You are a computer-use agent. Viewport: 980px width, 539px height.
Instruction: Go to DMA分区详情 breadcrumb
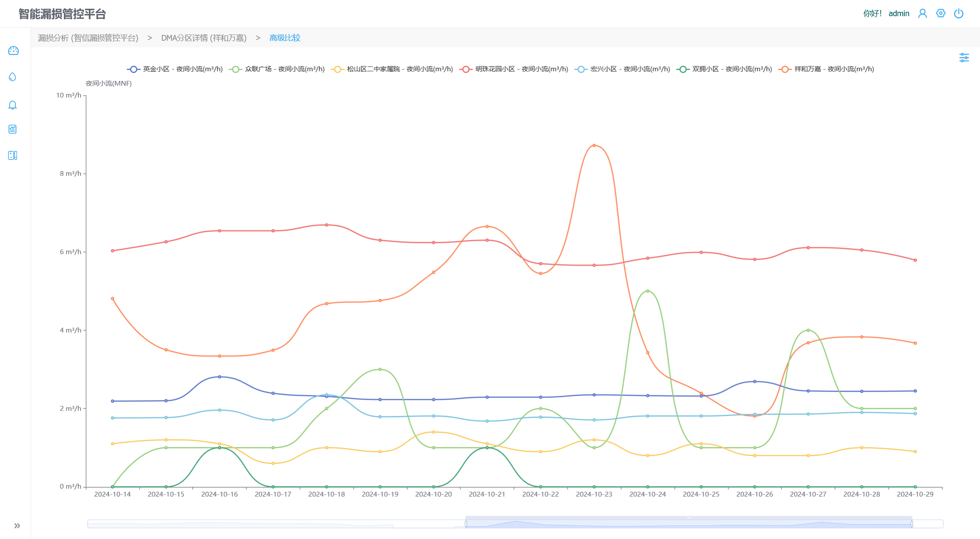click(204, 38)
